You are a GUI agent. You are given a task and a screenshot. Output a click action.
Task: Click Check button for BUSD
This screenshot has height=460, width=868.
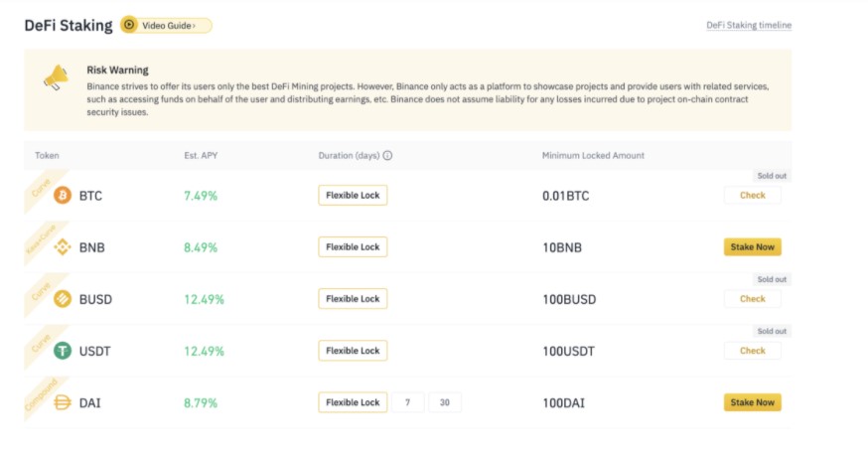753,299
